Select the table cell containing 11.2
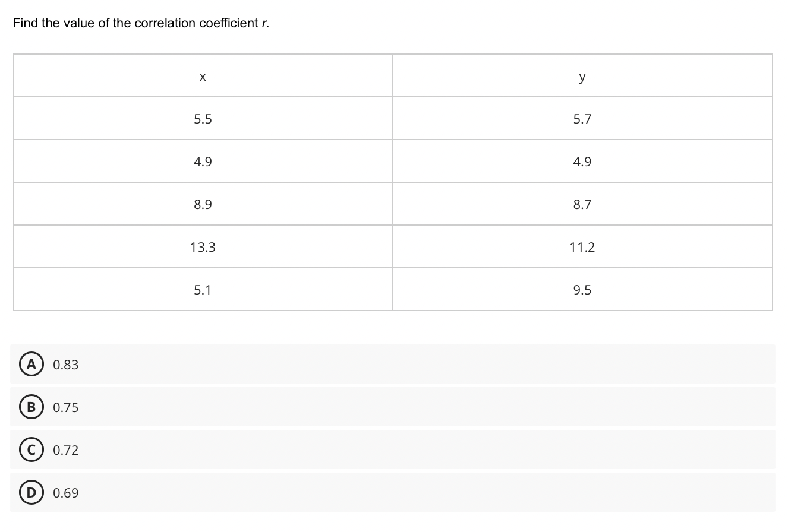This screenshot has height=532, width=788. [x=582, y=247]
